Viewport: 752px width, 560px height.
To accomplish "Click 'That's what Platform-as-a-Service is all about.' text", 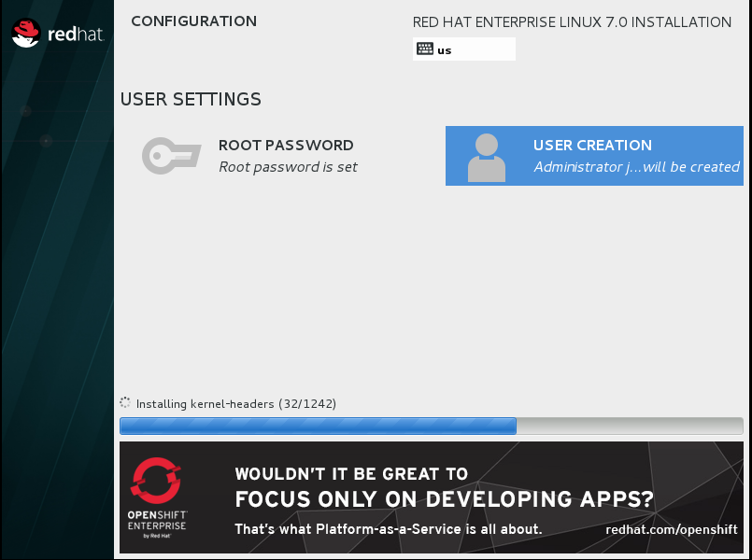I will (388, 529).
